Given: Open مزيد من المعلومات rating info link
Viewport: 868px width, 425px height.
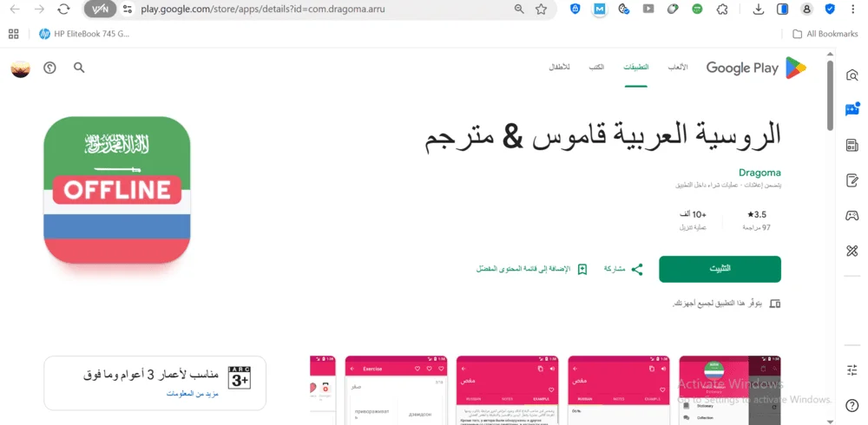Looking at the screenshot, I should coord(193,394).
